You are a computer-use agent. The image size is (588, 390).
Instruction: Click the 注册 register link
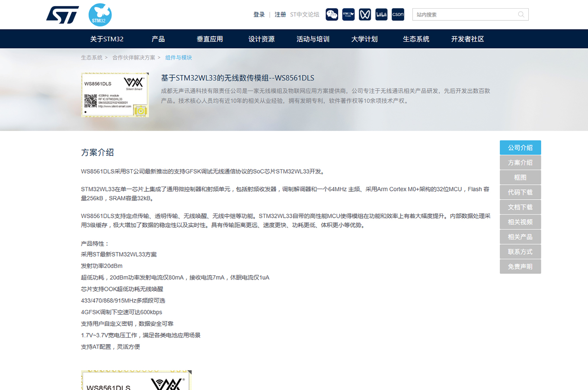click(x=280, y=15)
